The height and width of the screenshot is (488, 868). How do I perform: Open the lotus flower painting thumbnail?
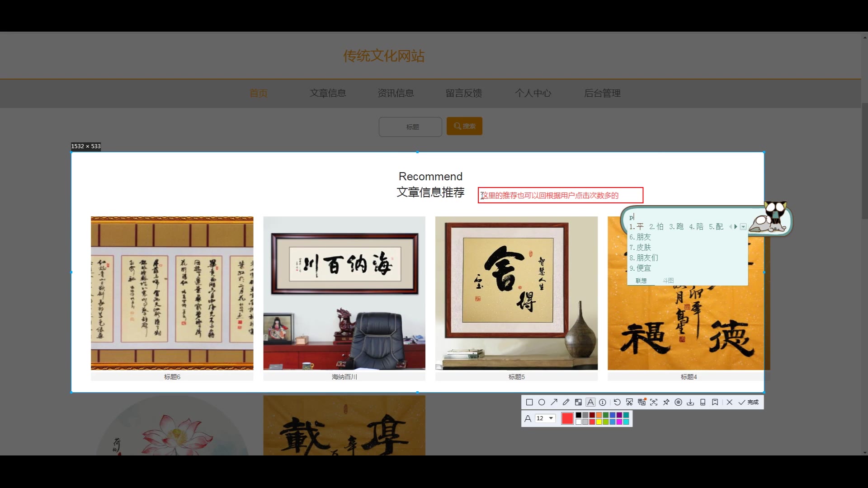[x=172, y=426]
